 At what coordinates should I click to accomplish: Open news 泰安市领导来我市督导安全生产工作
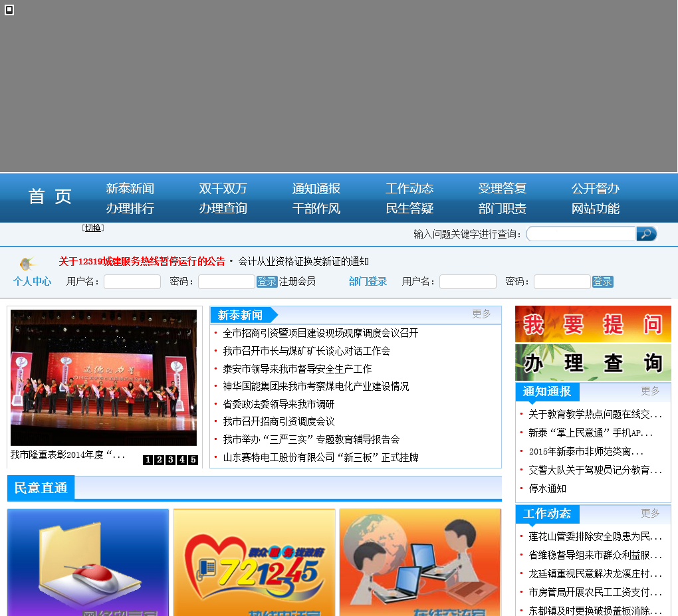tap(297, 369)
